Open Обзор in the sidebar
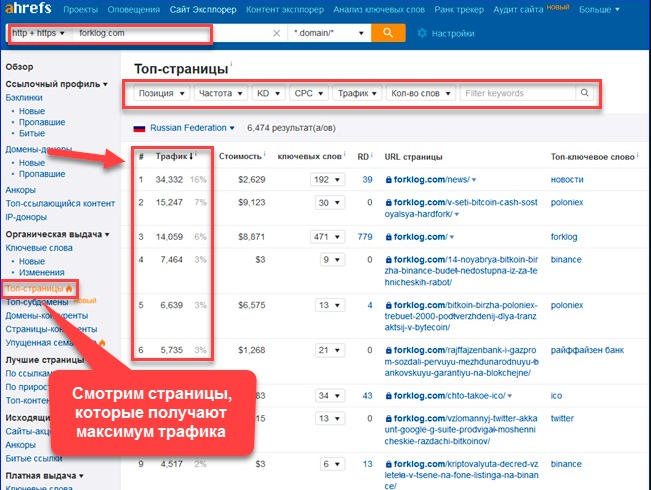Viewport: 651px width, 490px height. pos(20,67)
